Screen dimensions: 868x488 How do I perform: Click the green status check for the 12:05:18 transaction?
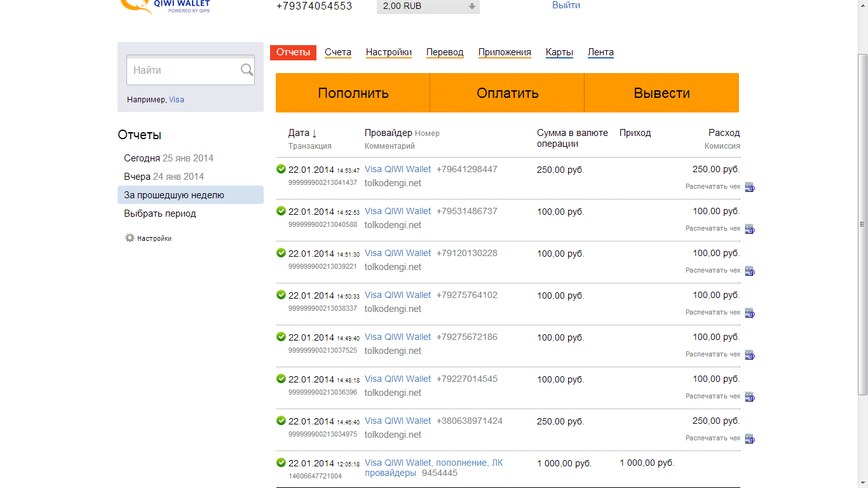(x=281, y=463)
